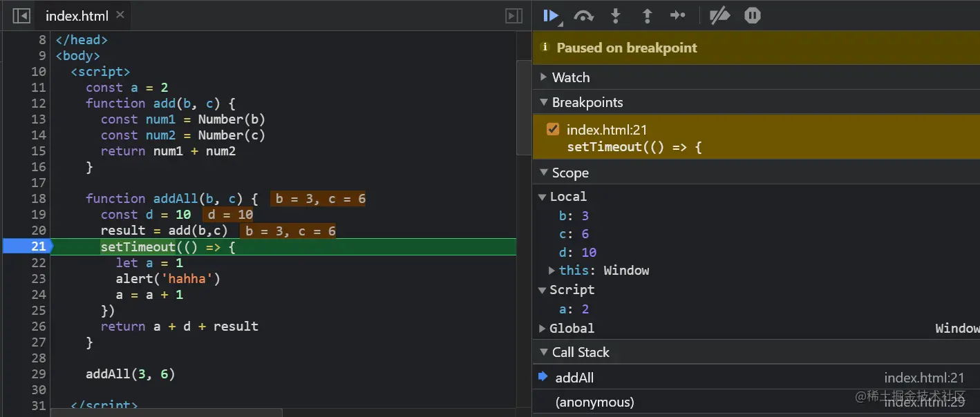Click the code editor vertical scrollbar
Image resolution: width=980 pixels, height=417 pixels.
pos(524,107)
